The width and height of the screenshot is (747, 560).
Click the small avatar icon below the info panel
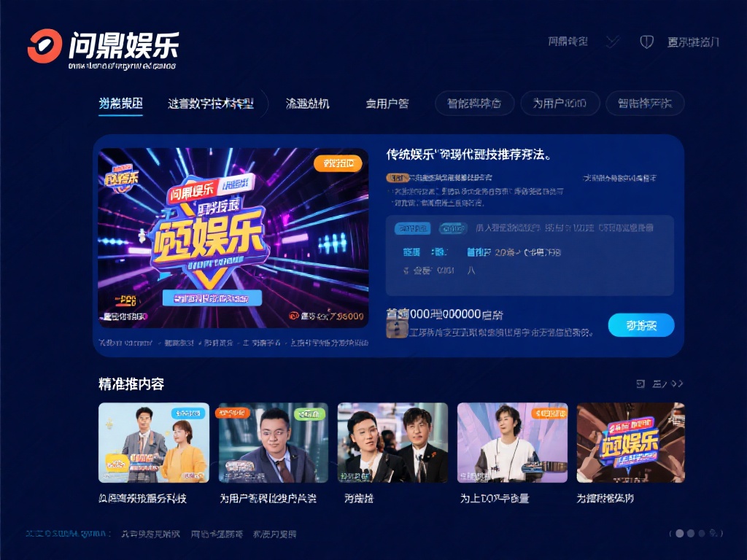click(396, 330)
